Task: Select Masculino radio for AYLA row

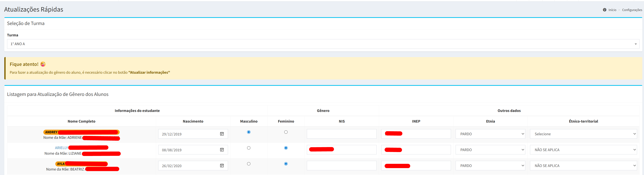Action: click(x=249, y=164)
